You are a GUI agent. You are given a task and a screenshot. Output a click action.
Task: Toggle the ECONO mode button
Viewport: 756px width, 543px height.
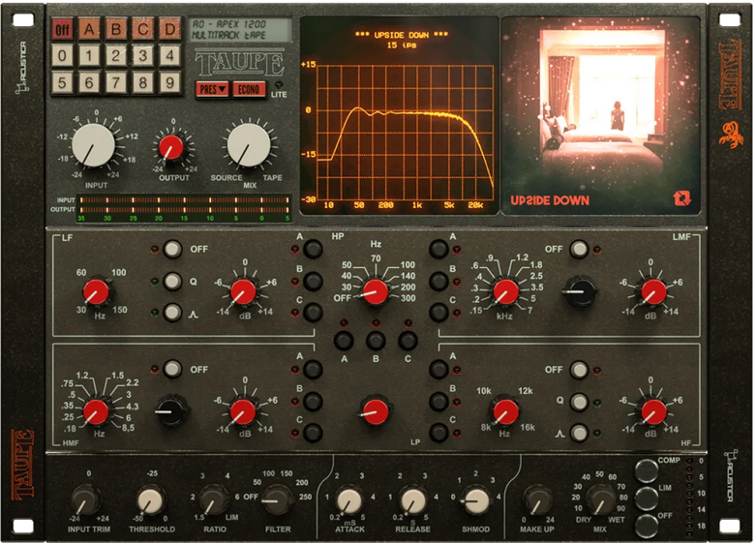point(248,89)
